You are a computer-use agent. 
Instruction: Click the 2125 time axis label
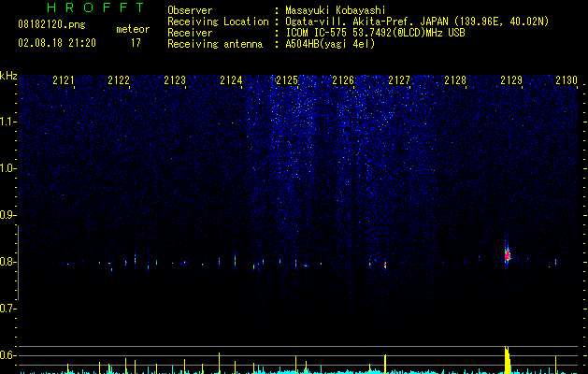tap(287, 80)
